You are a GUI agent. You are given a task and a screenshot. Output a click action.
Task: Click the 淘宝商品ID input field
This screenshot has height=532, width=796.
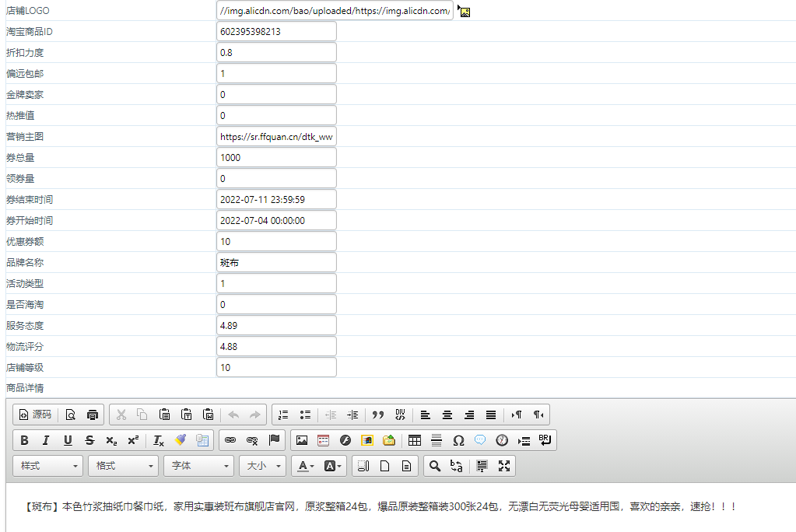[276, 31]
